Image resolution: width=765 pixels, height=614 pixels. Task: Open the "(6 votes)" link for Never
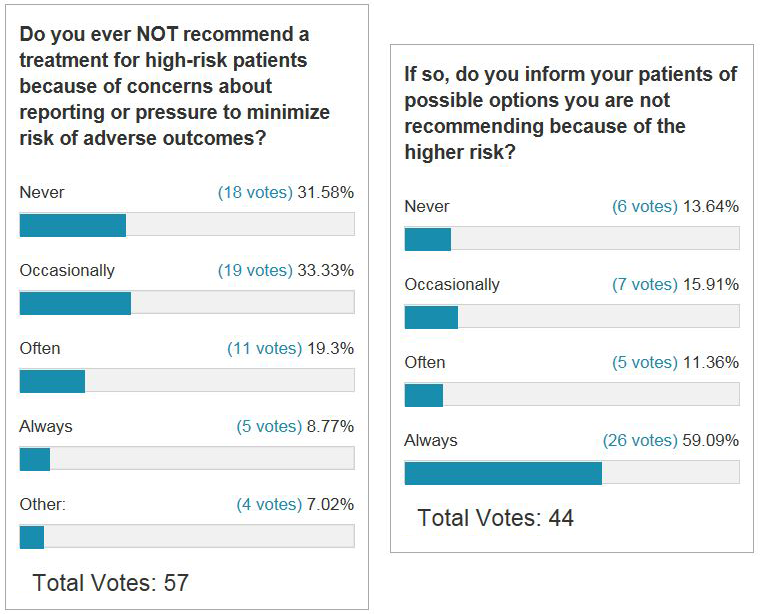645,206
